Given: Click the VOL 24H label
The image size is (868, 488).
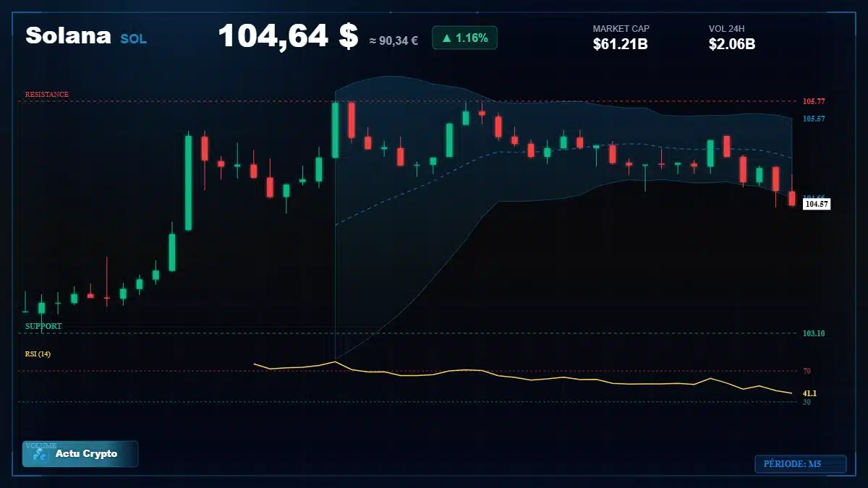Looking at the screenshot, I should pos(727,29).
